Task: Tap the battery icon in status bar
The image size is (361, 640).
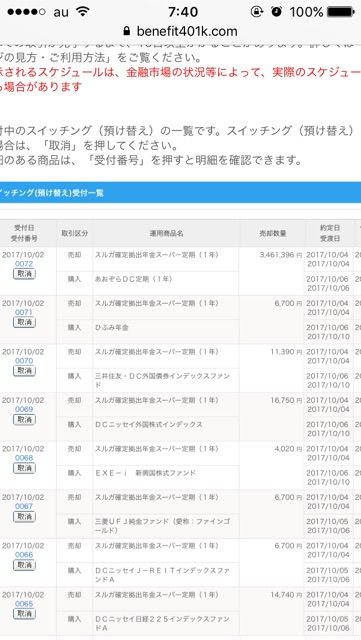Action: tap(341, 11)
